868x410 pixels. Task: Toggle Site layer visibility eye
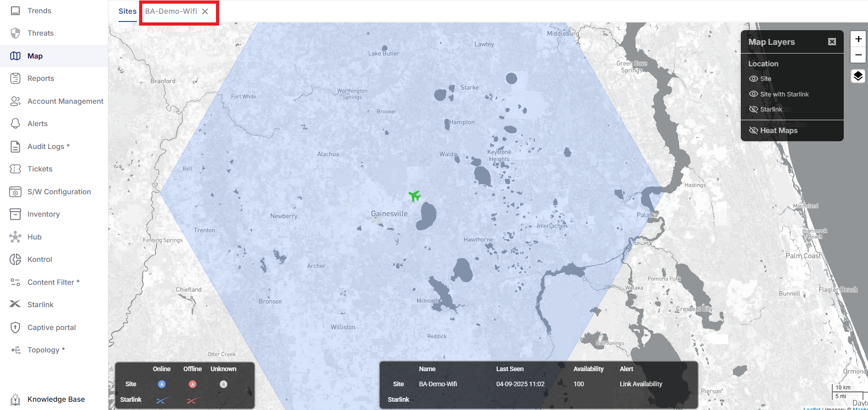pyautogui.click(x=753, y=79)
